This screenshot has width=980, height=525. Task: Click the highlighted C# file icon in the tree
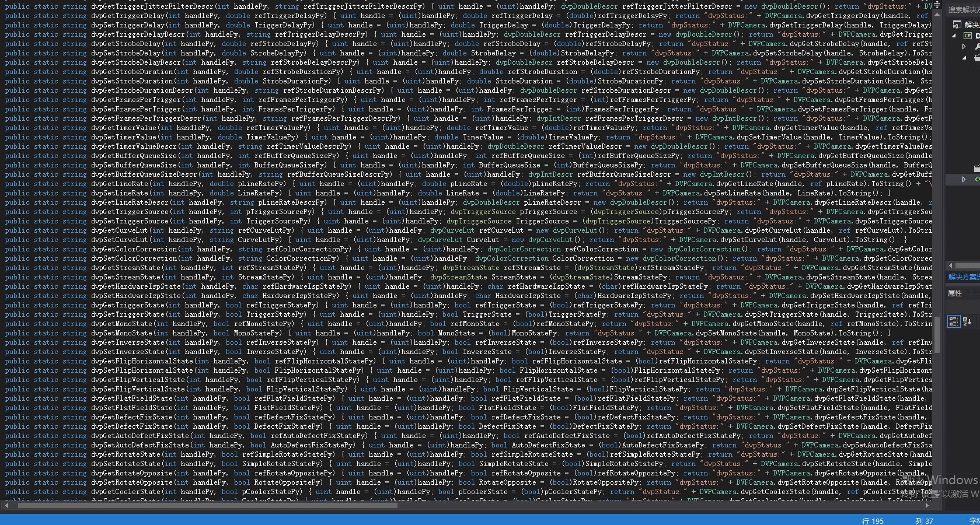click(977, 180)
